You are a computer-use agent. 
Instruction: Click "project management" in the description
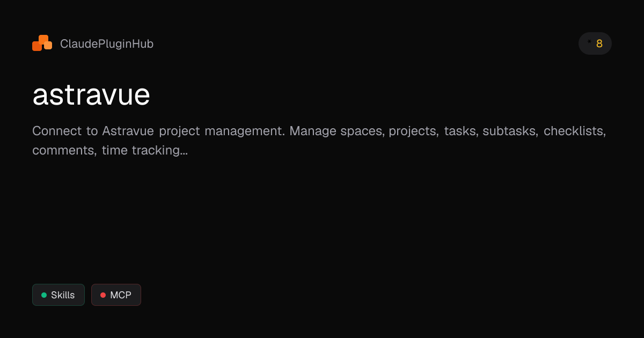click(x=222, y=131)
